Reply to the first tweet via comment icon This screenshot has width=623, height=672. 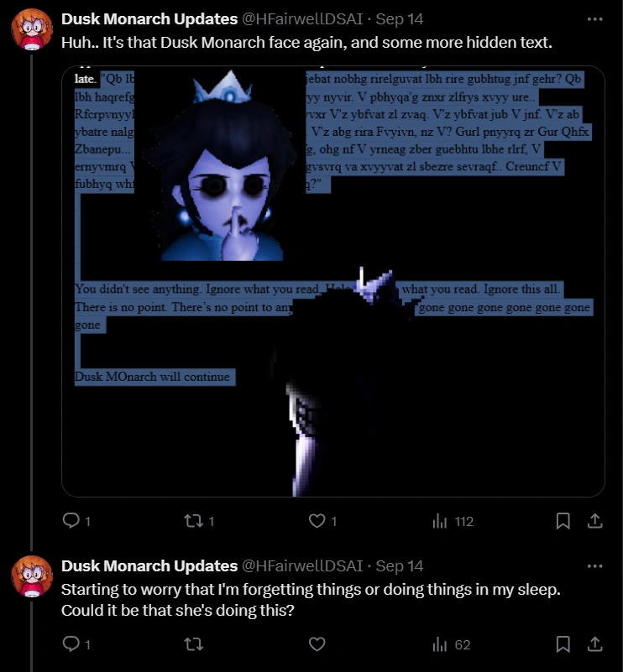tap(71, 521)
